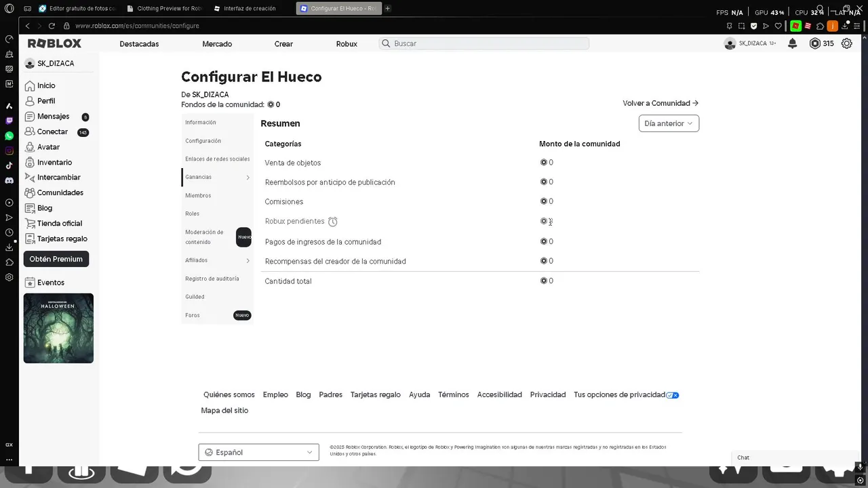Image resolution: width=868 pixels, height=488 pixels.
Task: Click the Buscar search field
Action: tap(484, 43)
